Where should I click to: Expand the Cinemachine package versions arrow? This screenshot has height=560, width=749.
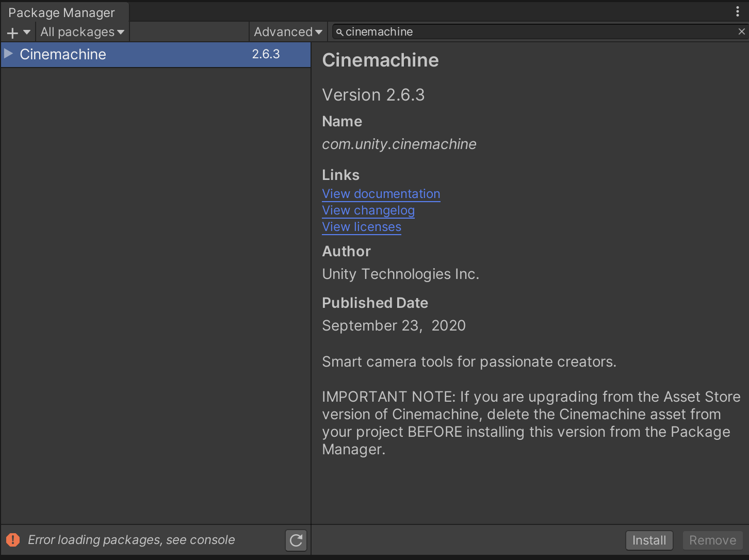tap(8, 54)
